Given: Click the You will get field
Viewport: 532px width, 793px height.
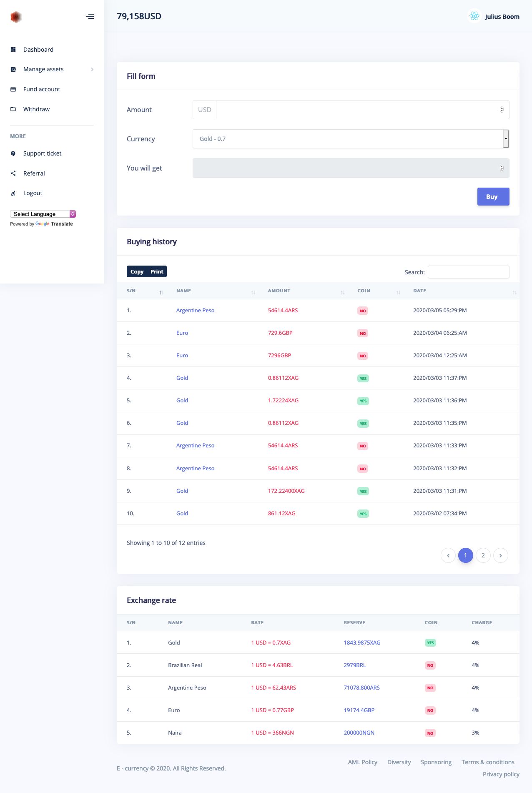Looking at the screenshot, I should [351, 168].
